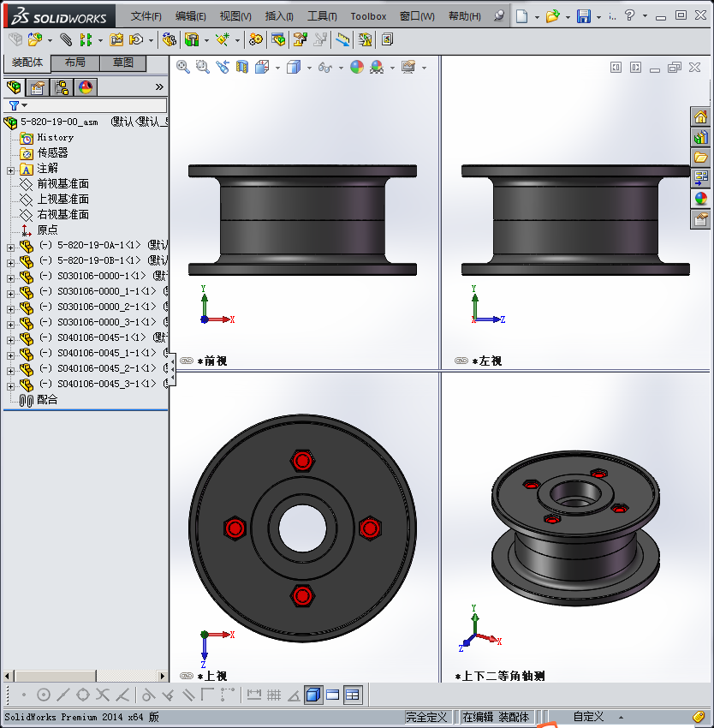Click the Assembly Features icon
This screenshot has width=714, height=728.
[192, 40]
